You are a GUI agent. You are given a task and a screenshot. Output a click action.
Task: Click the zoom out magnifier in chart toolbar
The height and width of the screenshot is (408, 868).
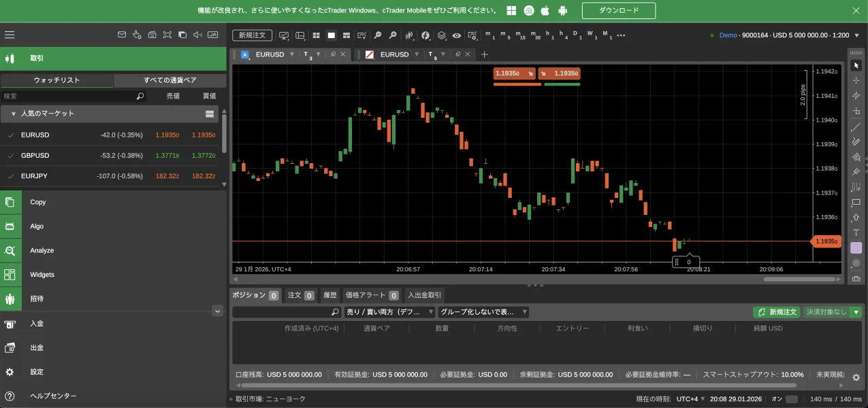point(376,35)
